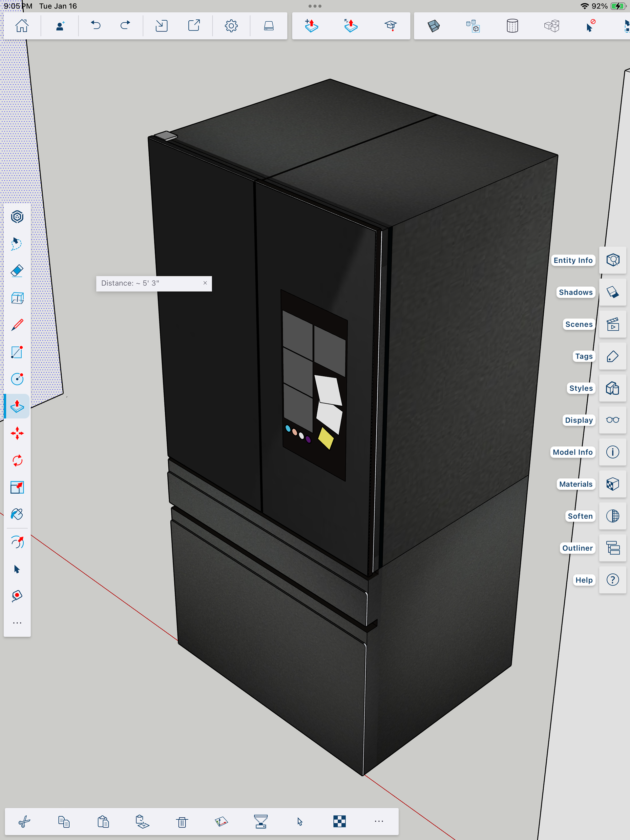Select the Move tool
The width and height of the screenshot is (630, 840).
click(x=17, y=433)
